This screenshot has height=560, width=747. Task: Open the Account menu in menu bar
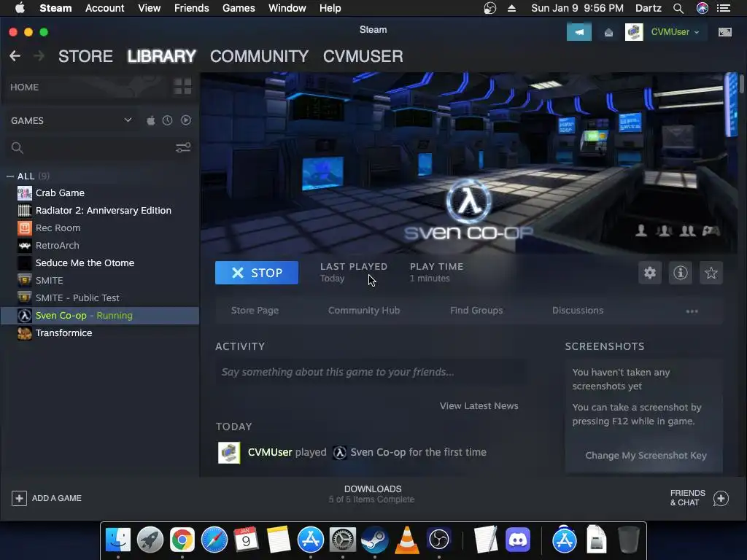click(x=105, y=8)
